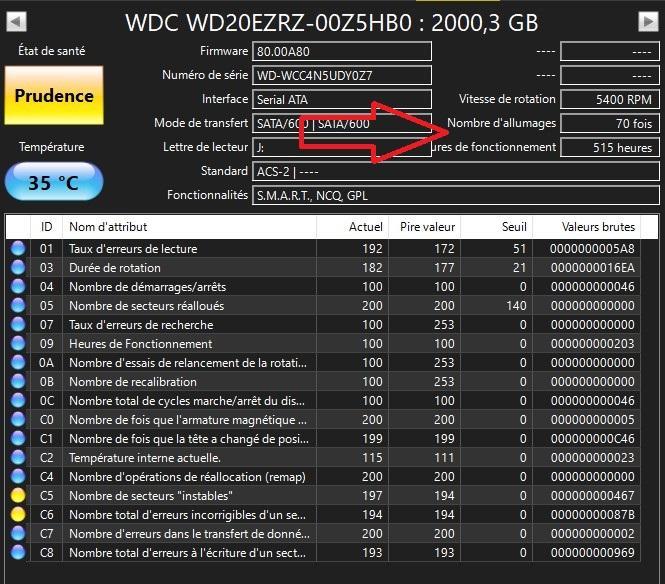Click the Mode de transfert SATA/600 field
Viewport: 665px width, 584px height.
[x=342, y=123]
